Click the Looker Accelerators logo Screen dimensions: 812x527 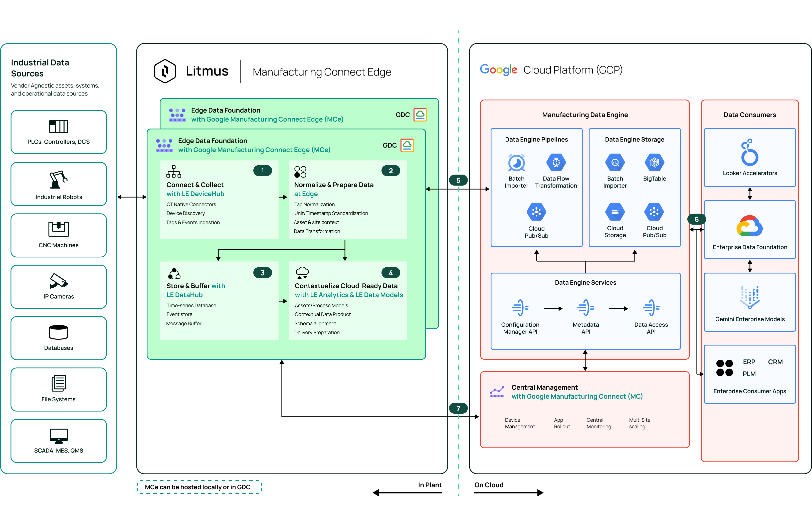coord(750,152)
